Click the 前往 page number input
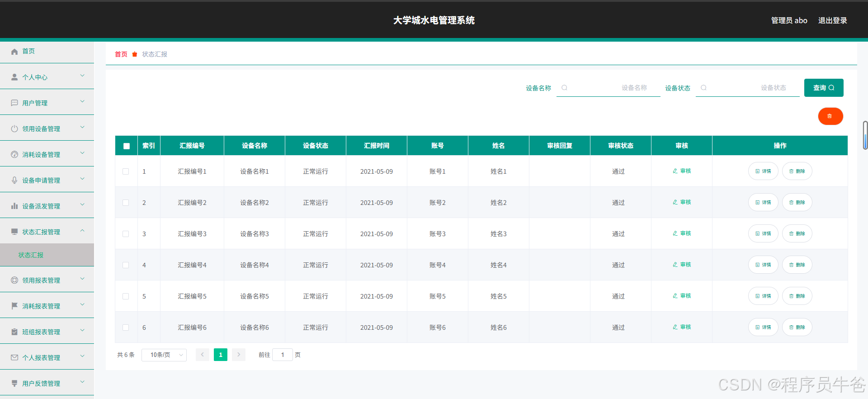868x399 pixels. point(283,355)
